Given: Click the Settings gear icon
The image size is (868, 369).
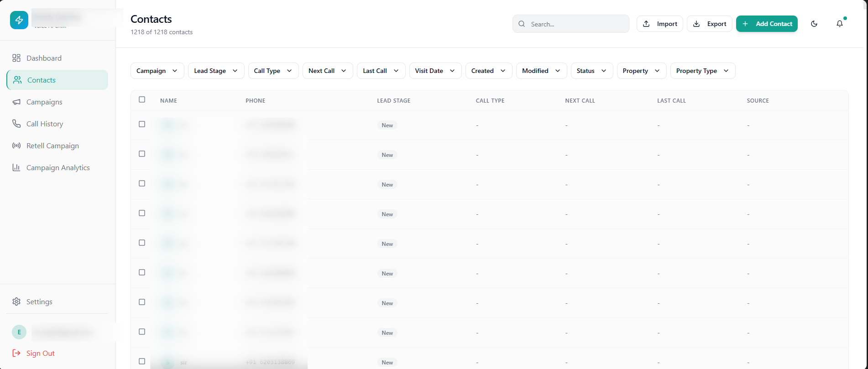Looking at the screenshot, I should tap(16, 301).
